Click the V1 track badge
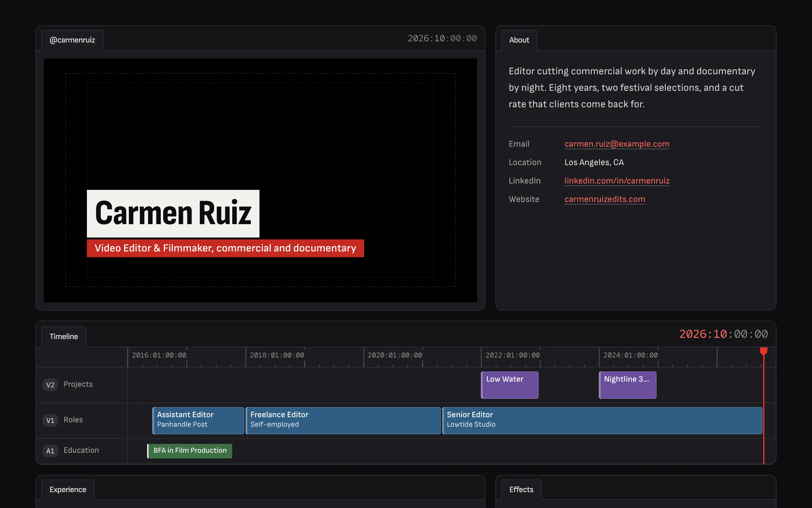The height and width of the screenshot is (508, 812). [50, 421]
